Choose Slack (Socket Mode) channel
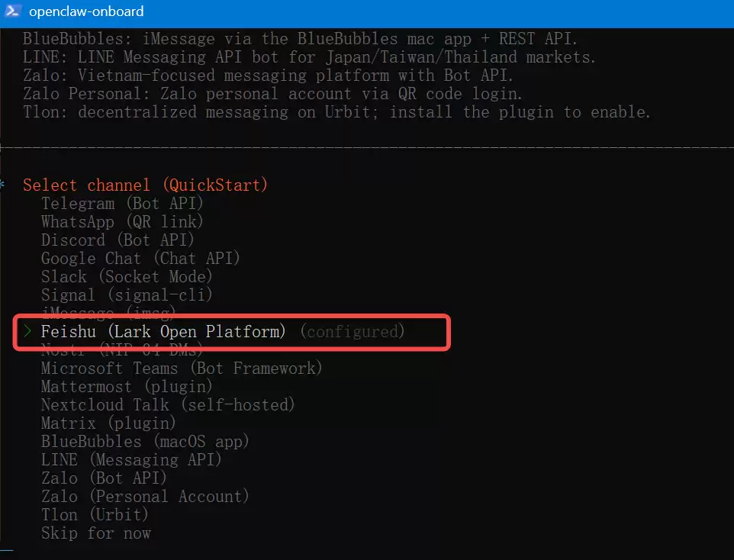Viewport: 734px width, 560px height. [x=127, y=277]
